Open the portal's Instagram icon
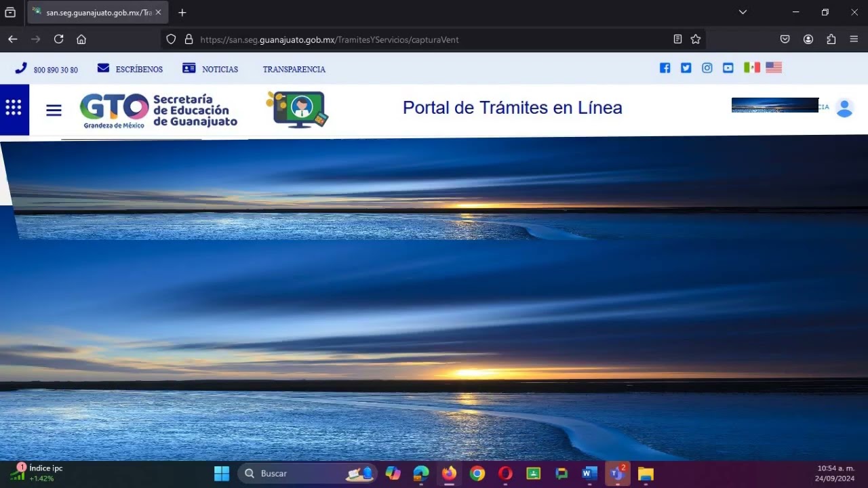The width and height of the screenshot is (868, 488). 707,68
